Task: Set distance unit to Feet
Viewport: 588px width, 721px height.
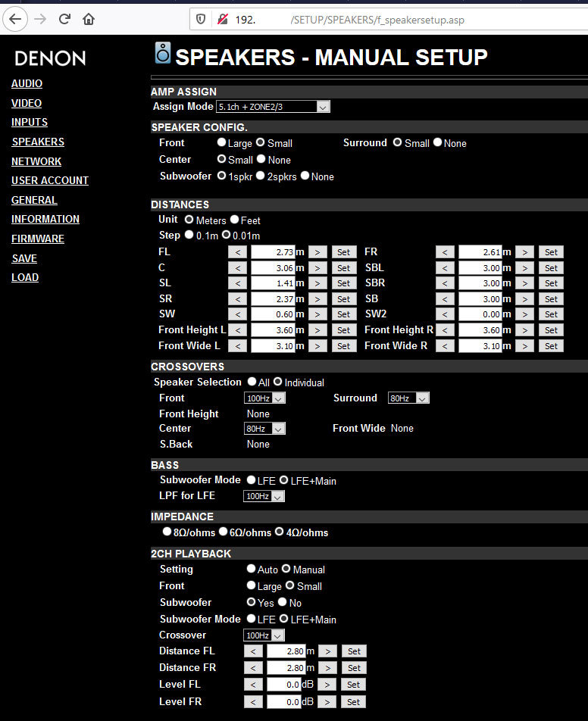Action: click(x=235, y=220)
